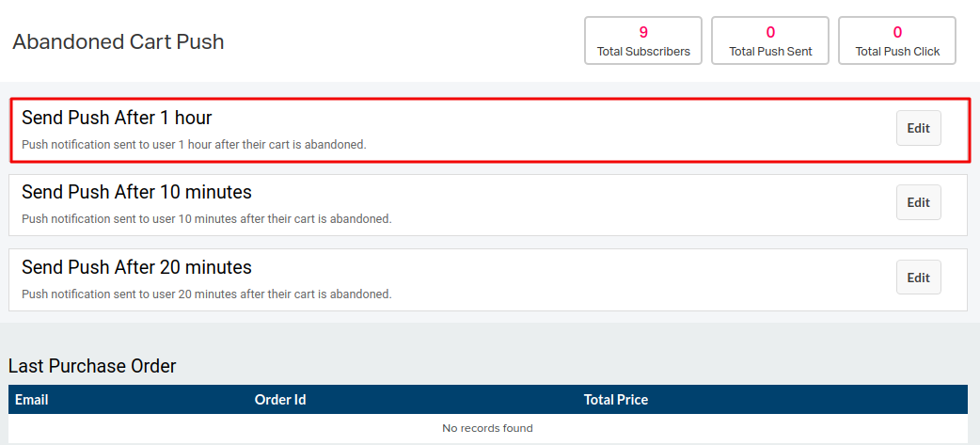Select the Send Push After 1 hour heading
980x445 pixels.
coord(117,118)
